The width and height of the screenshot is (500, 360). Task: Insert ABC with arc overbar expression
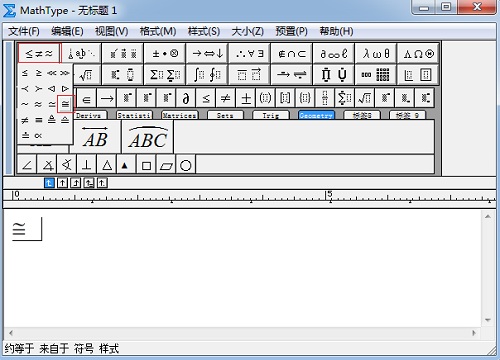tap(148, 137)
